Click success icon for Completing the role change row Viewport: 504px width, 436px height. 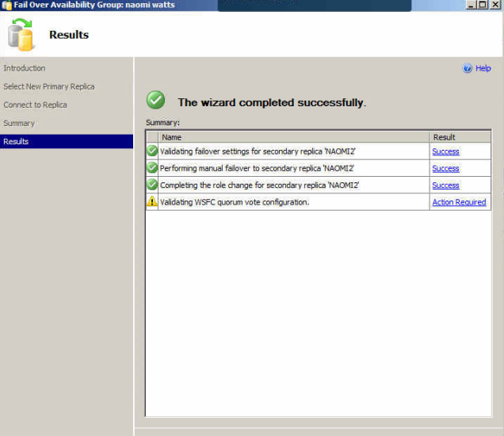tap(152, 185)
